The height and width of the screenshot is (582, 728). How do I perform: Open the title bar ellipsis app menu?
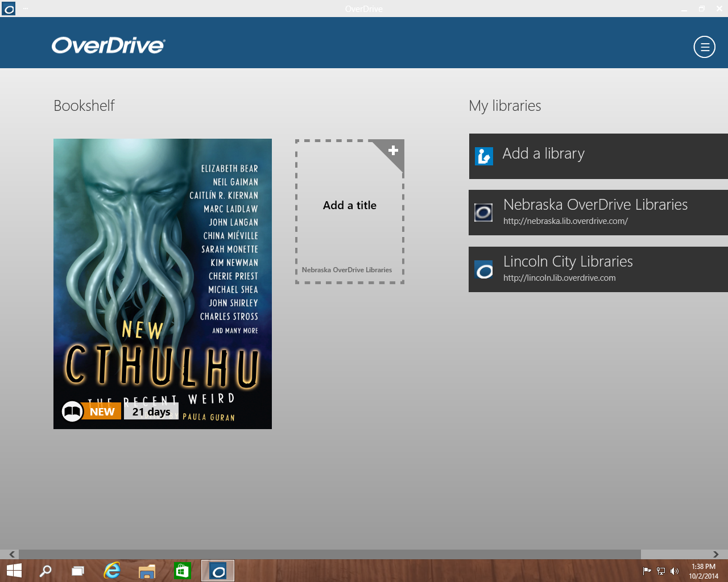(26, 9)
